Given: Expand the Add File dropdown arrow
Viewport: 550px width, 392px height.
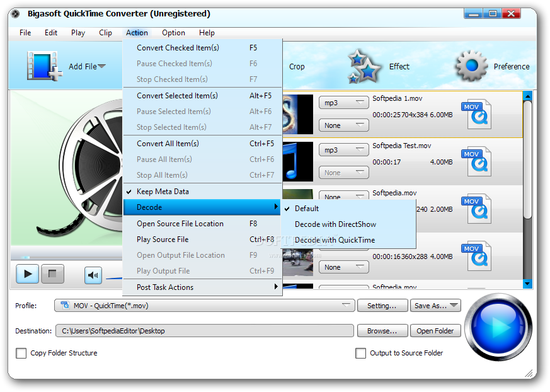Looking at the screenshot, I should point(101,66).
